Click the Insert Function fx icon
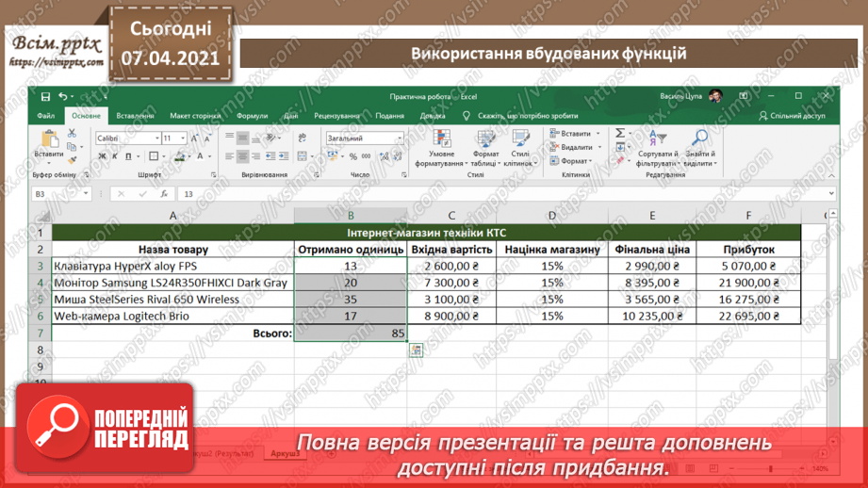868x488 pixels. 164,194
